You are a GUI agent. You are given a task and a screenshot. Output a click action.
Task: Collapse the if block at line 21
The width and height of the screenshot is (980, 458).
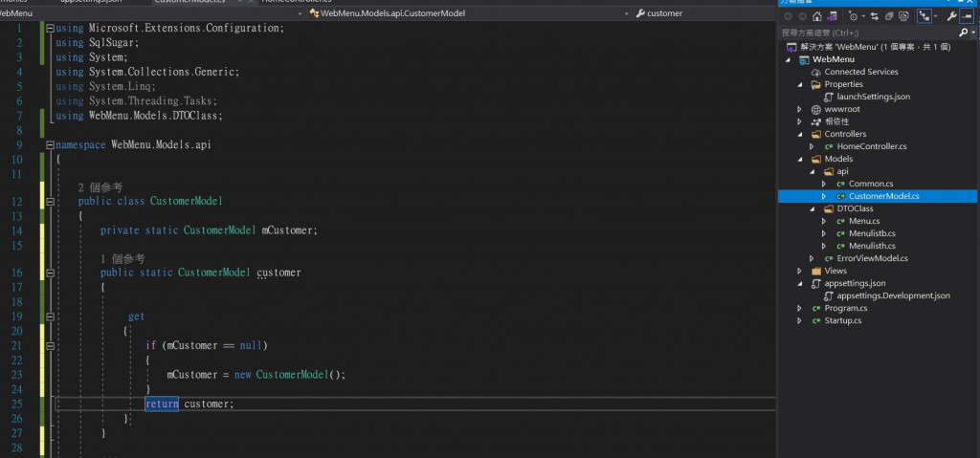50,345
